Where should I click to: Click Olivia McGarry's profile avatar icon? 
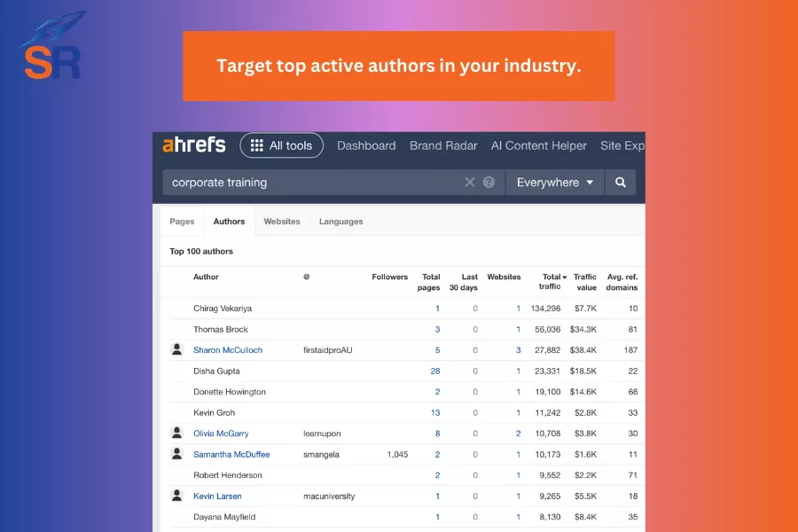(176, 433)
